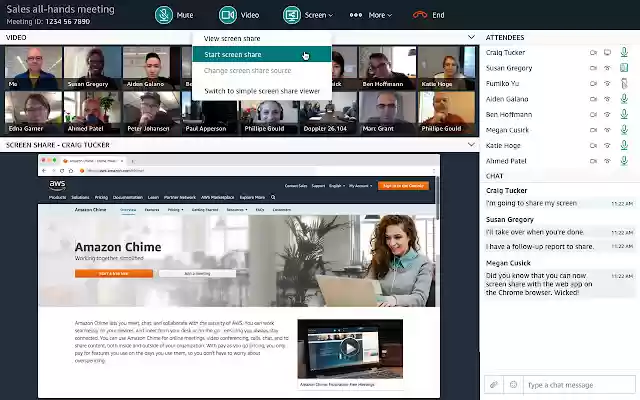Image resolution: width=640 pixels, height=400 pixels.
Task: Collapse the Screen Share panel chevron
Action: click(x=471, y=144)
